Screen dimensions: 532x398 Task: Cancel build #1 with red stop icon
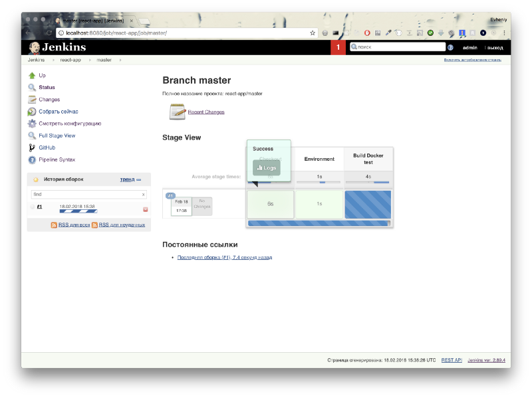(145, 209)
